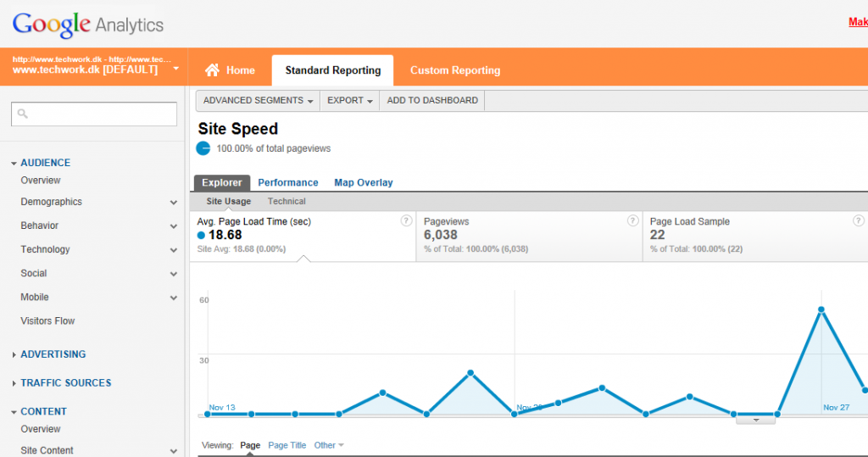This screenshot has height=457, width=868.
Task: Switch to Custom Reporting tab
Action: [x=455, y=70]
